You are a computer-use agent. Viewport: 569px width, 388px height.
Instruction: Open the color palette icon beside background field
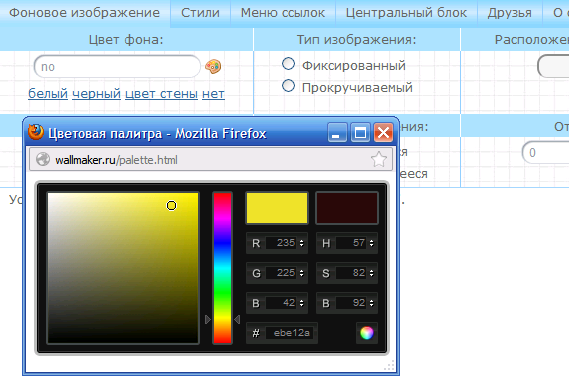(213, 66)
